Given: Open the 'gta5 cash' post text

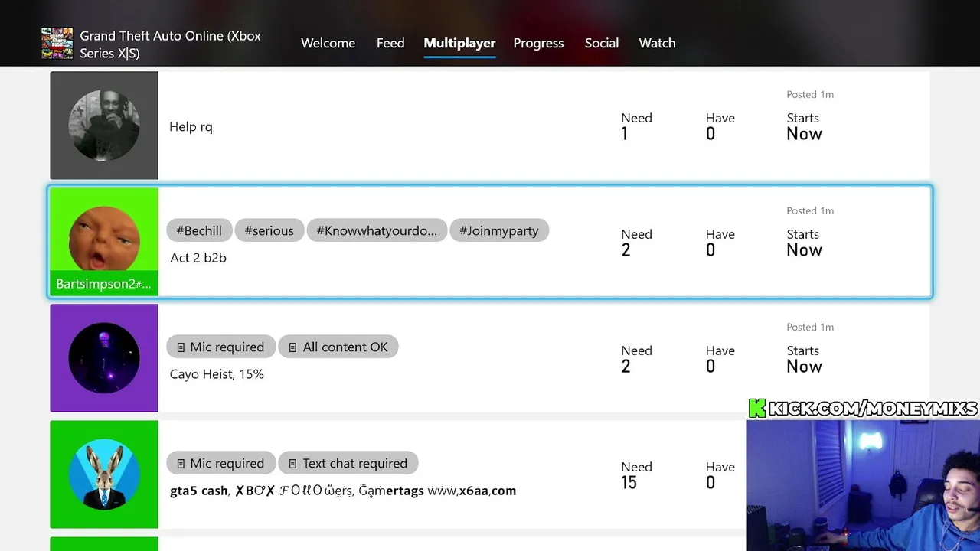Looking at the screenshot, I should click(343, 491).
